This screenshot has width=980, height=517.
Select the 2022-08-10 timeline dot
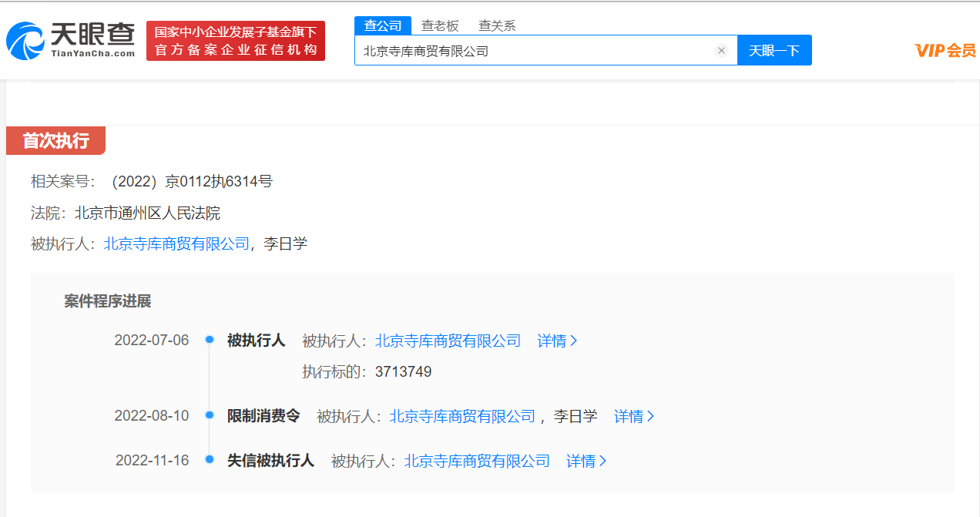coord(209,415)
